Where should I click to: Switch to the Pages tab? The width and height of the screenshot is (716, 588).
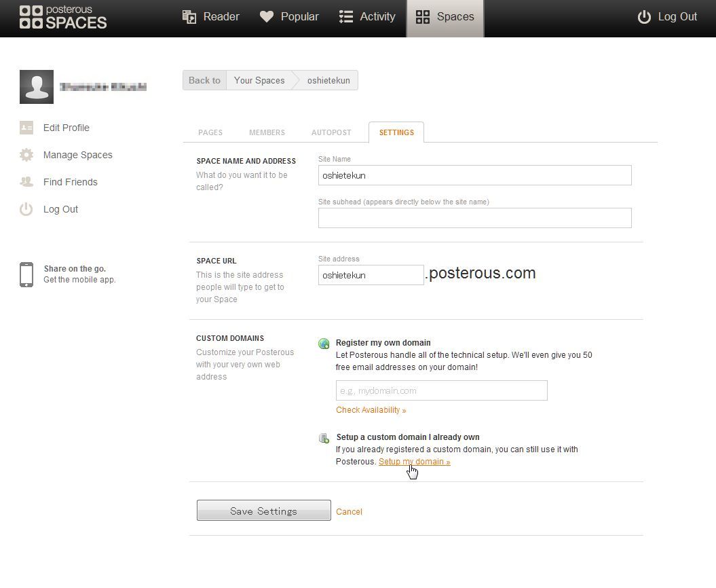(x=210, y=132)
